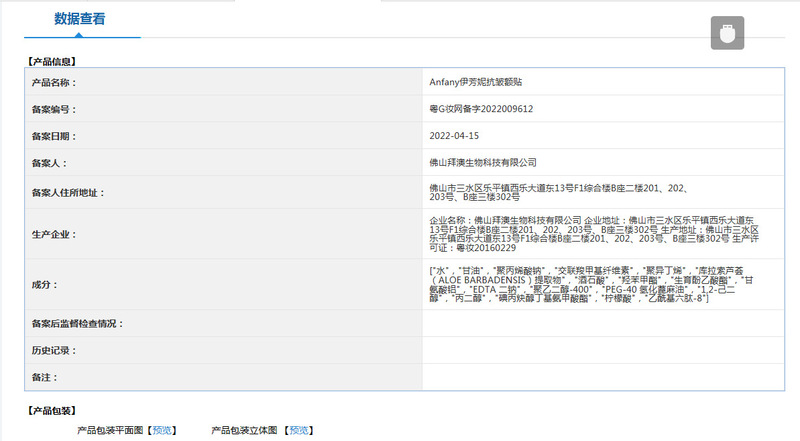Click the 备案编号 label

(x=54, y=109)
